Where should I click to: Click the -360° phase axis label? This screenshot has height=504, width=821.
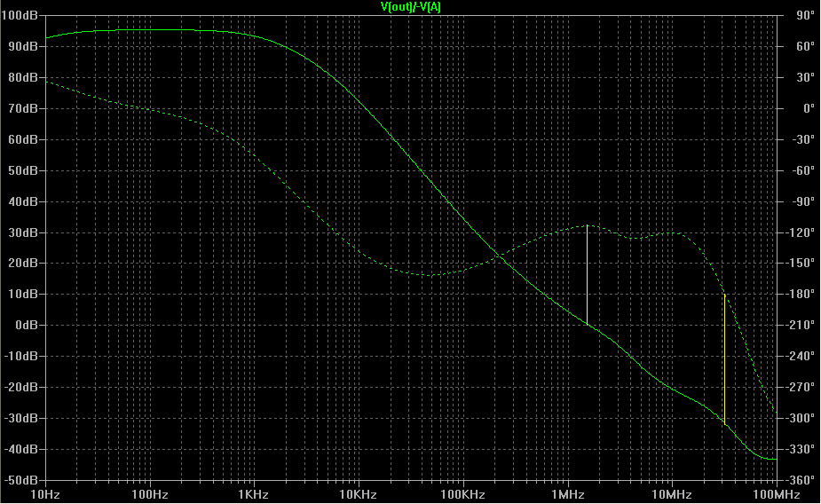point(800,480)
